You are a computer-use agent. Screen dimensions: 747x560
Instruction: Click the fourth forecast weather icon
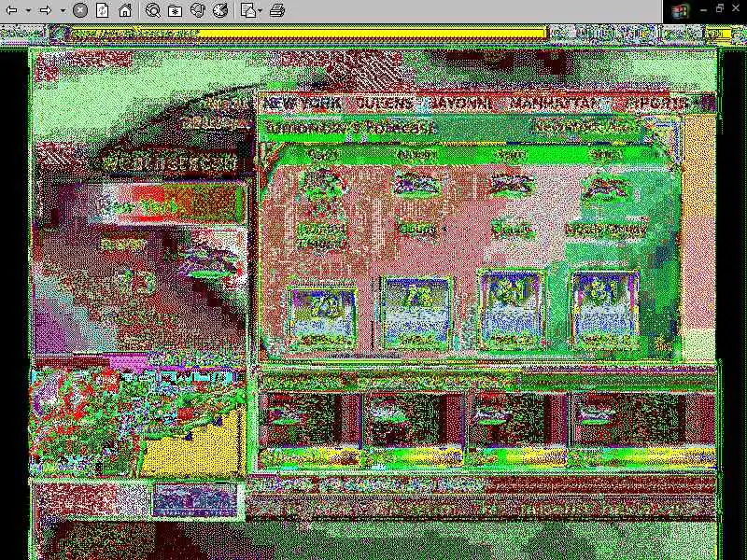pos(605,187)
